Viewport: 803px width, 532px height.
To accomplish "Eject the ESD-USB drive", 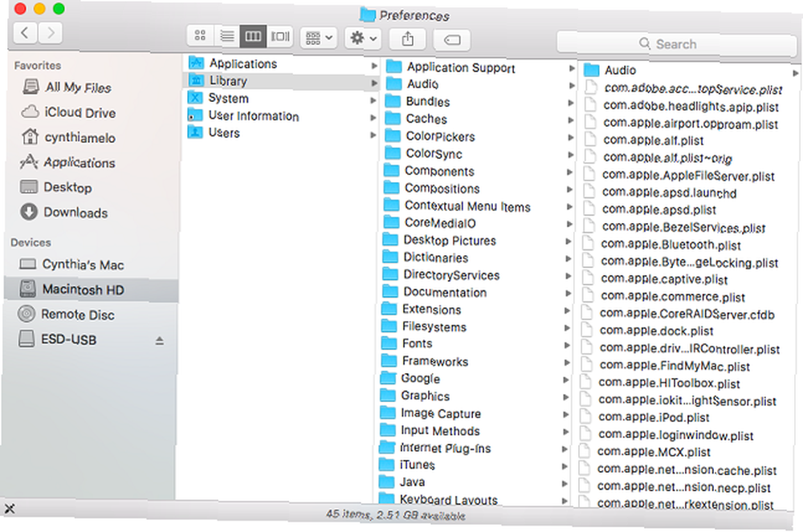I will click(160, 341).
